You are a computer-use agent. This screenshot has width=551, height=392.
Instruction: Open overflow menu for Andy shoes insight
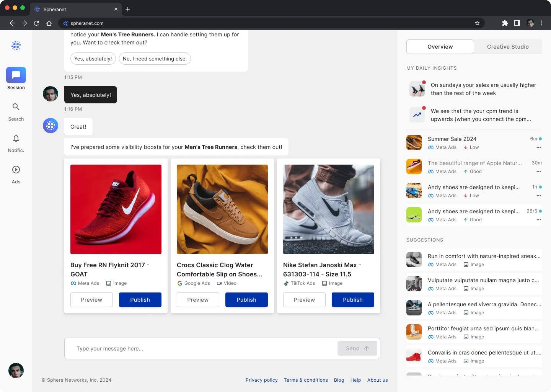pos(539,196)
